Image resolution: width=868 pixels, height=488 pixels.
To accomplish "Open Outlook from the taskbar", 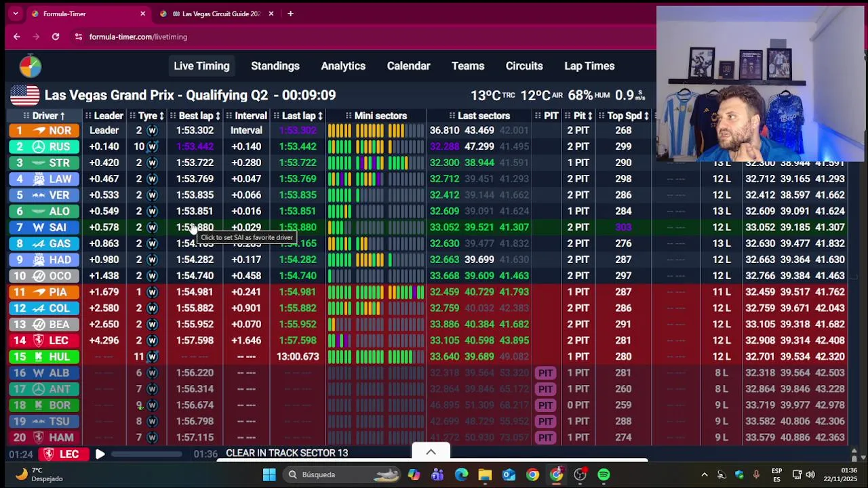I will coord(509,474).
